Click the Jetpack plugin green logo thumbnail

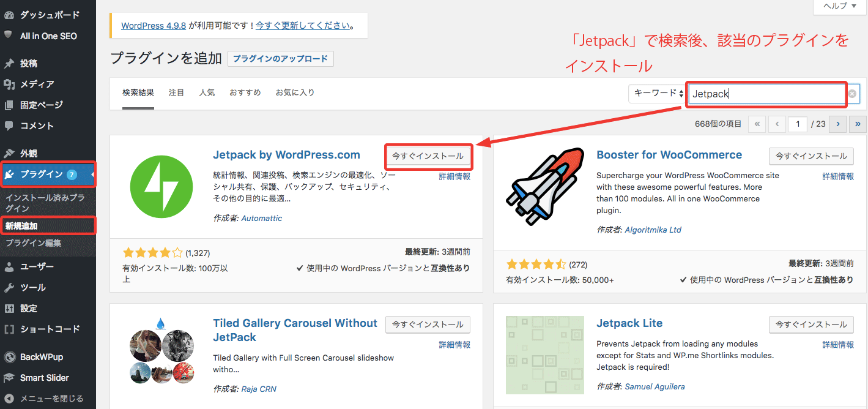(161, 187)
